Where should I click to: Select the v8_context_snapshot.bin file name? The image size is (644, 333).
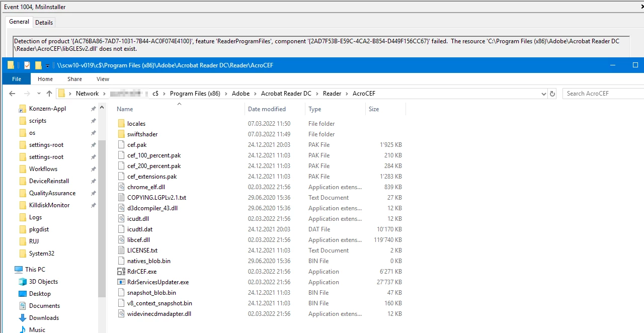tap(159, 303)
